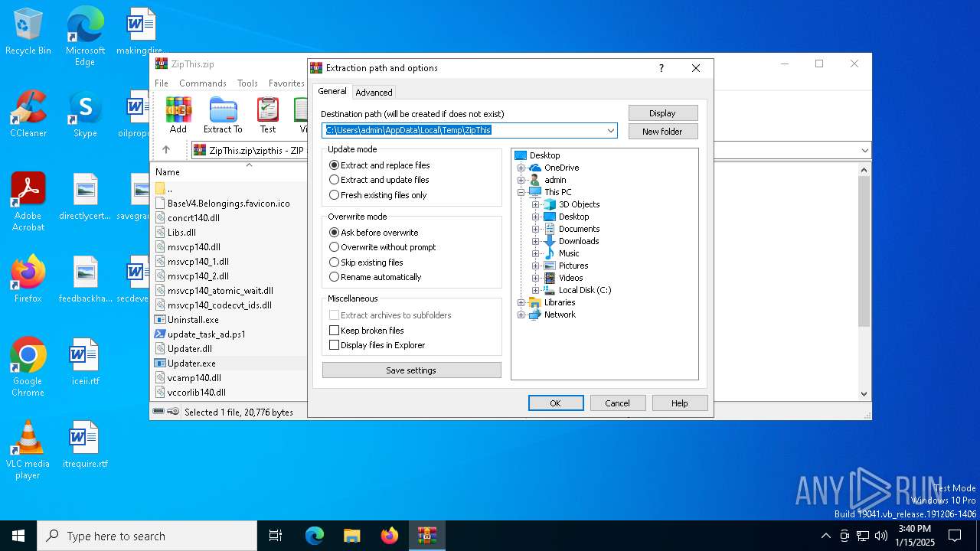Select Ask before overwrite option
Image resolution: width=980 pixels, height=551 pixels.
[374, 233]
